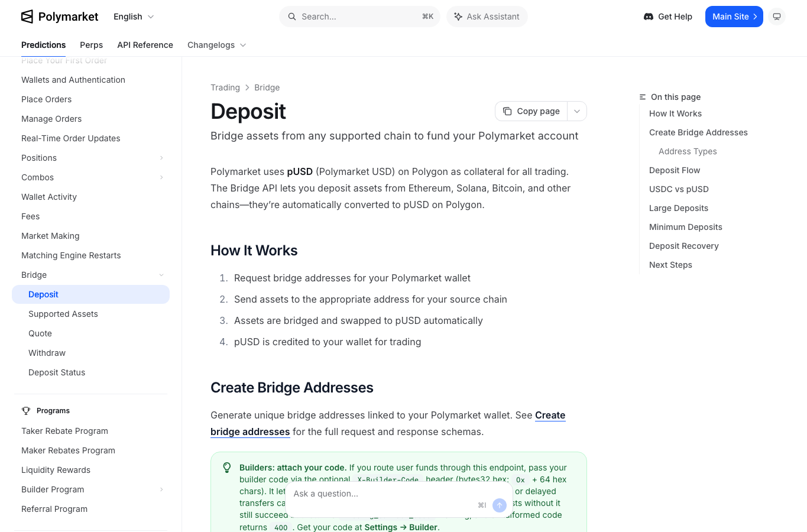
Task: Open the Copy page options chevron
Action: pos(577,111)
